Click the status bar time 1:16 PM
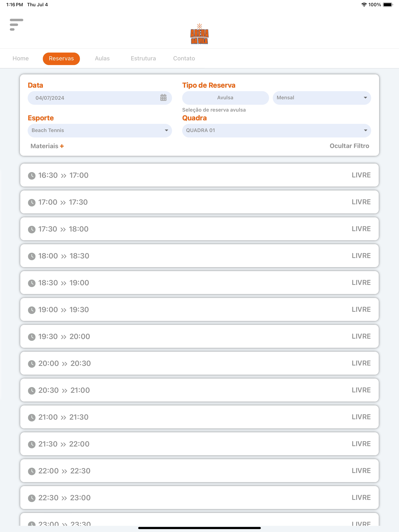Image resolution: width=399 pixels, height=532 pixels. 14,4
